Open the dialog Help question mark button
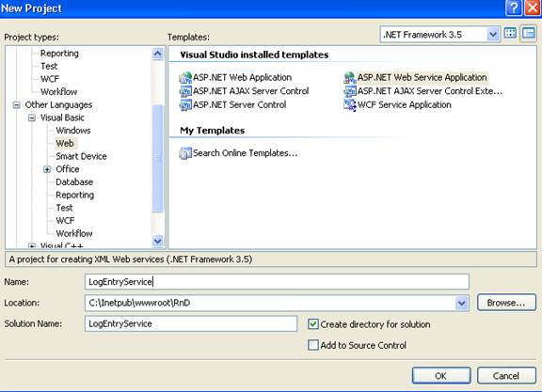The width and height of the screenshot is (542, 392). click(514, 8)
